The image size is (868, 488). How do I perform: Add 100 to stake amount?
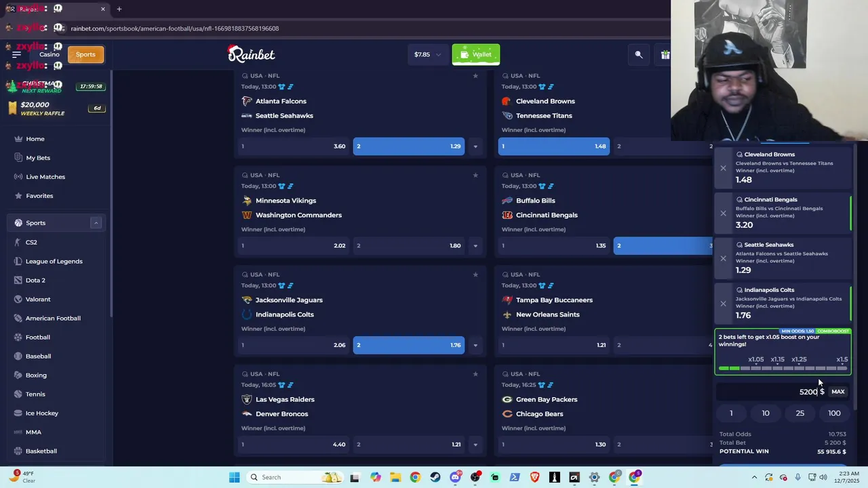tap(834, 413)
